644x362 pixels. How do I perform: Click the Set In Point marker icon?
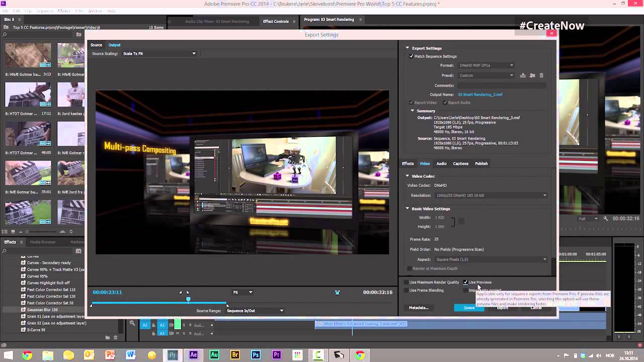[x=180, y=292]
